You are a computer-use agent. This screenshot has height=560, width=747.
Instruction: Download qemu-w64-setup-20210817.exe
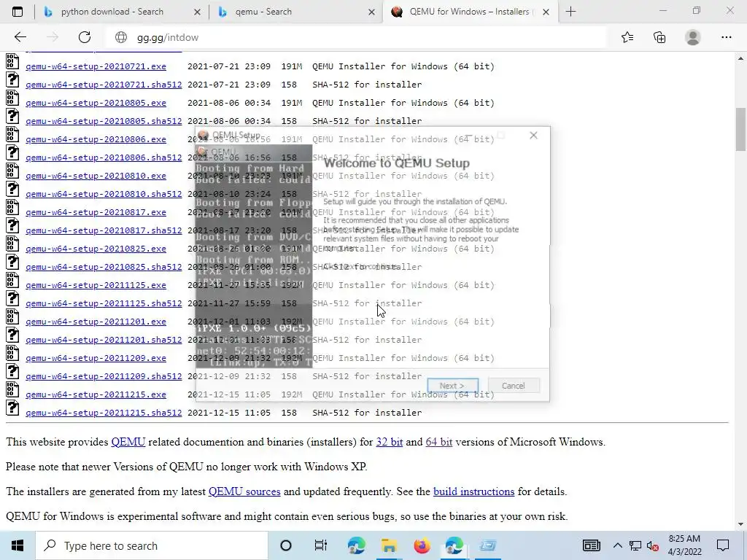[x=96, y=212]
